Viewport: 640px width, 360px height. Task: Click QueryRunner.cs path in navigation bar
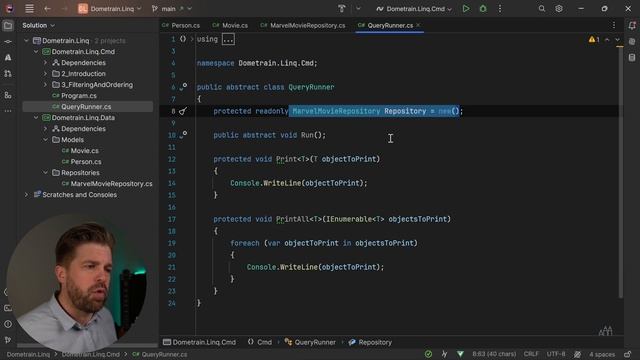(160, 354)
